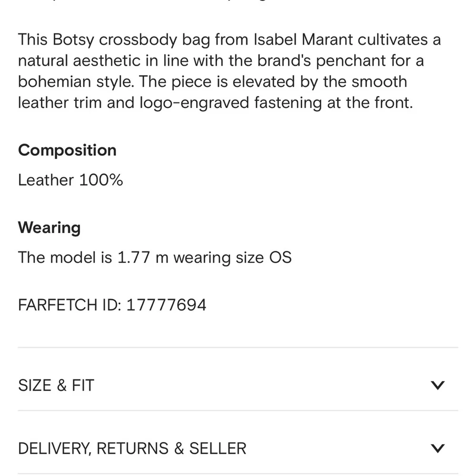The height and width of the screenshot is (476, 476).
Task: Expand the DELIVERY, RETURNS & SELLER chevron
Action: pos(437,448)
